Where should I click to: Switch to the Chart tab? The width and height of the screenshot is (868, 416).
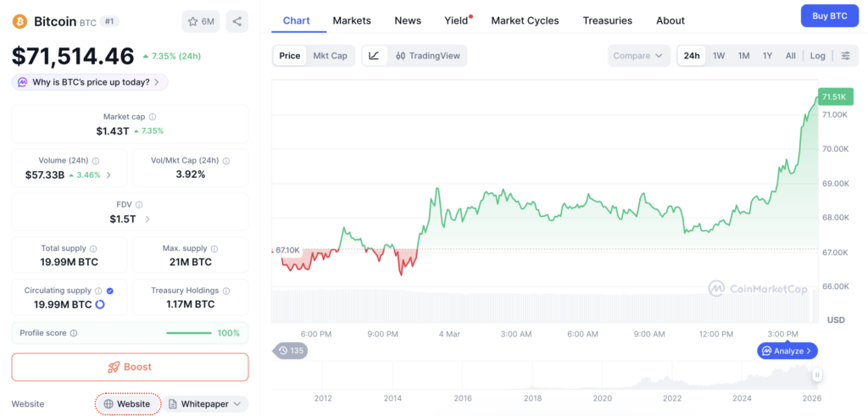(x=296, y=20)
